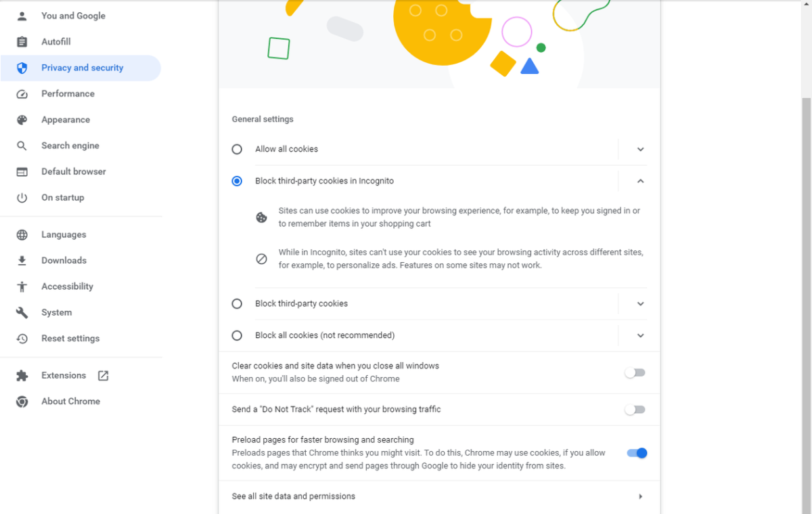The width and height of the screenshot is (812, 514).
Task: Click the Appearance palette icon
Action: pyautogui.click(x=22, y=120)
